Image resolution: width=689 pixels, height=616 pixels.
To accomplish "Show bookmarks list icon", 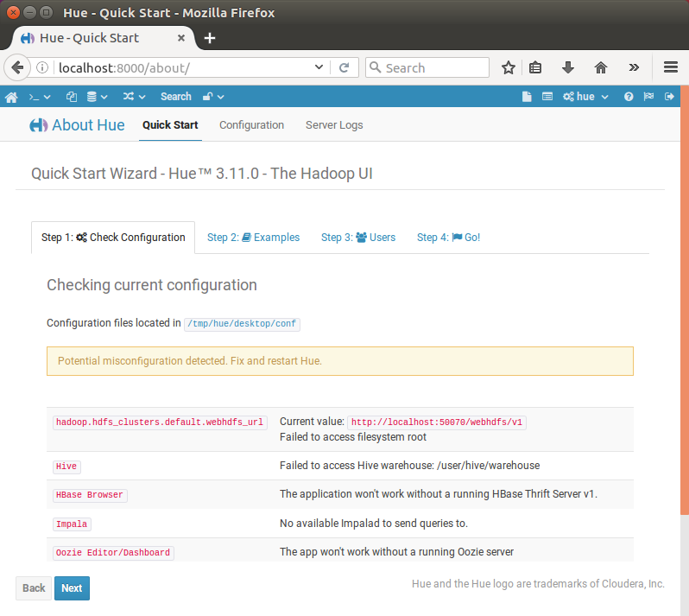I will 535,67.
